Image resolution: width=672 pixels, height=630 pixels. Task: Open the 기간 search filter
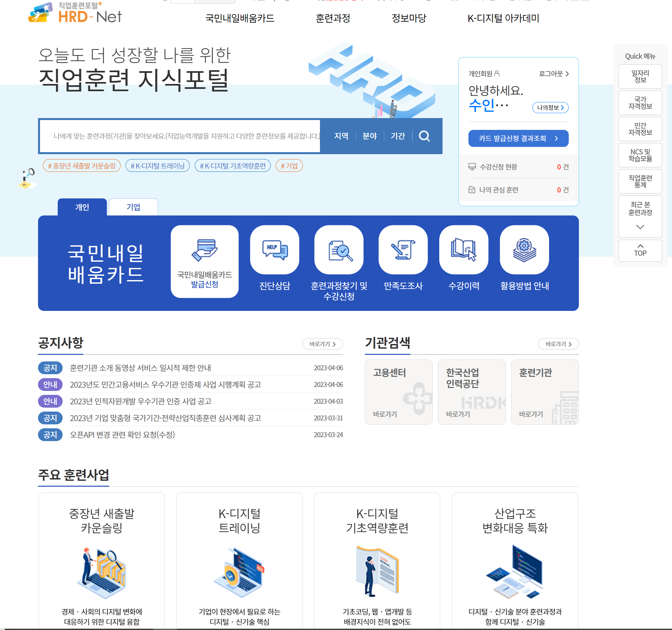398,136
